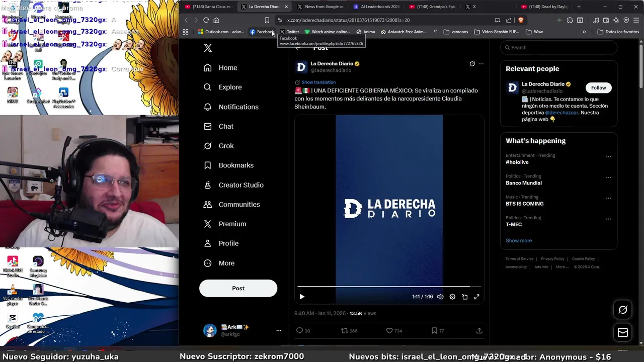The width and height of the screenshot is (644, 362).
Task: Open the Banco Mundial trending topic
Action: 524,183
